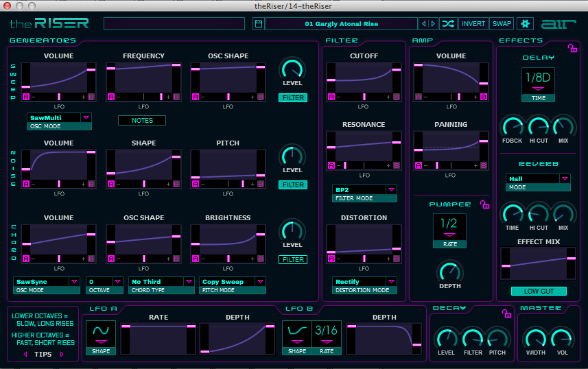Click the save preset floppy icon

(258, 24)
